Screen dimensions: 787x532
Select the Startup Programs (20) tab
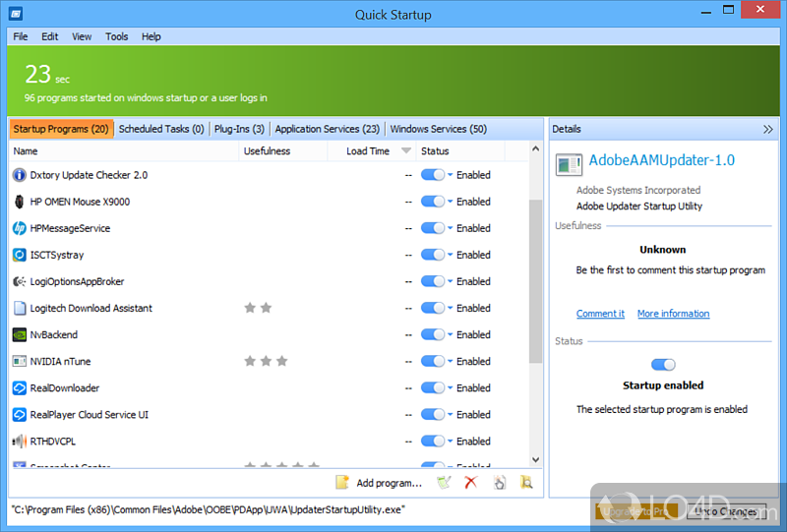(x=61, y=129)
